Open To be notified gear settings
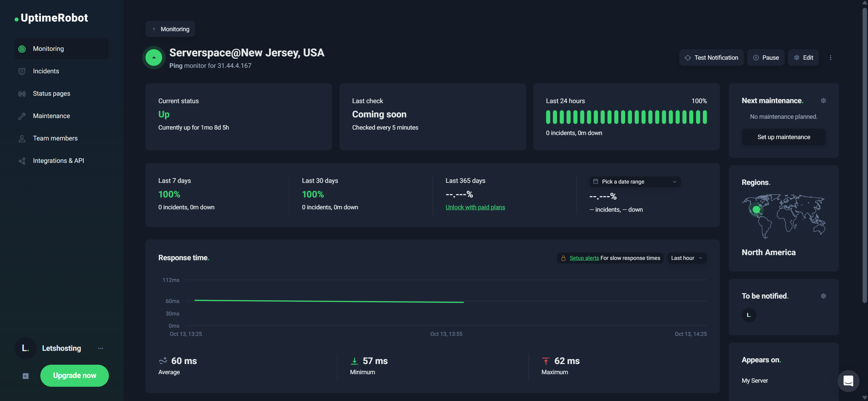This screenshot has height=401, width=868. [823, 296]
